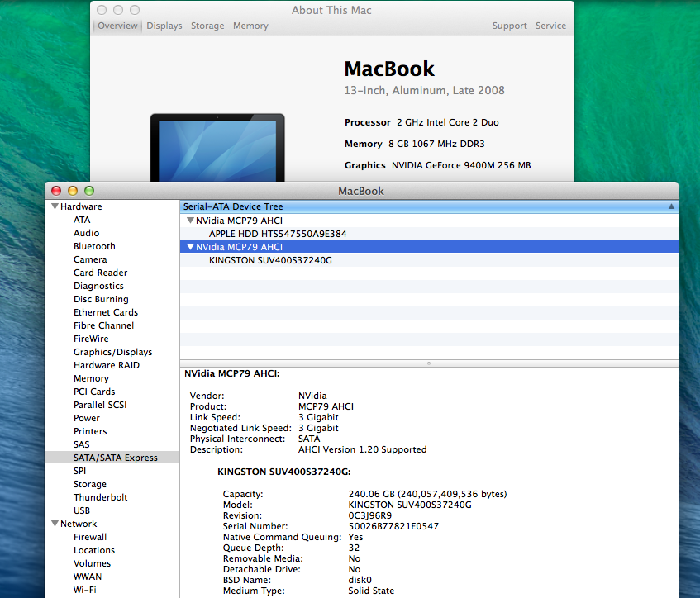
Task: Select Thunderbolt in the sidebar
Action: (x=101, y=497)
